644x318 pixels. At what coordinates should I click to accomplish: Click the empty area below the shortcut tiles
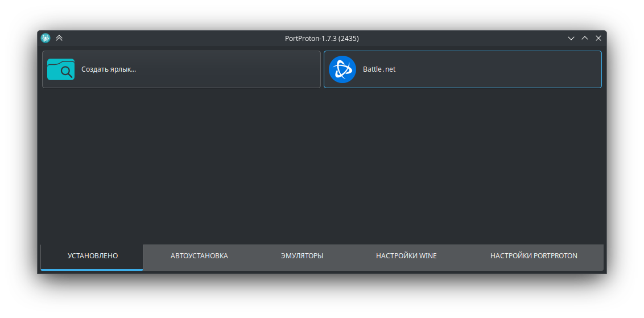321,165
